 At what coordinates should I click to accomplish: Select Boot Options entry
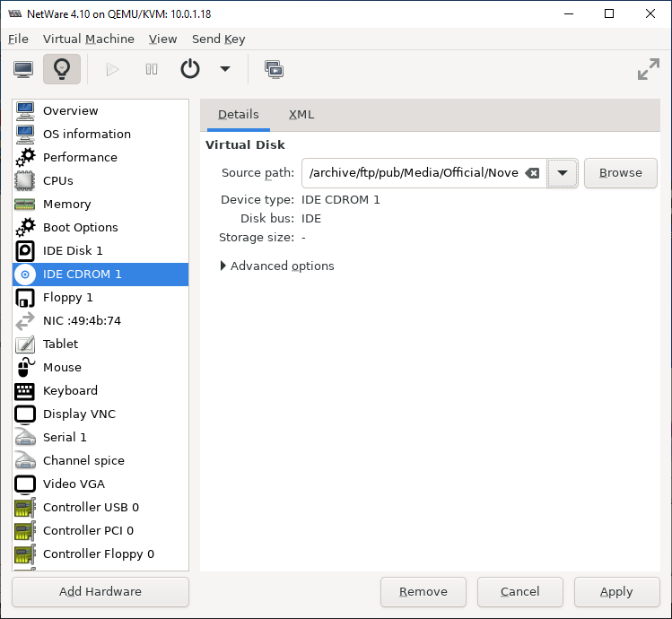[100, 227]
